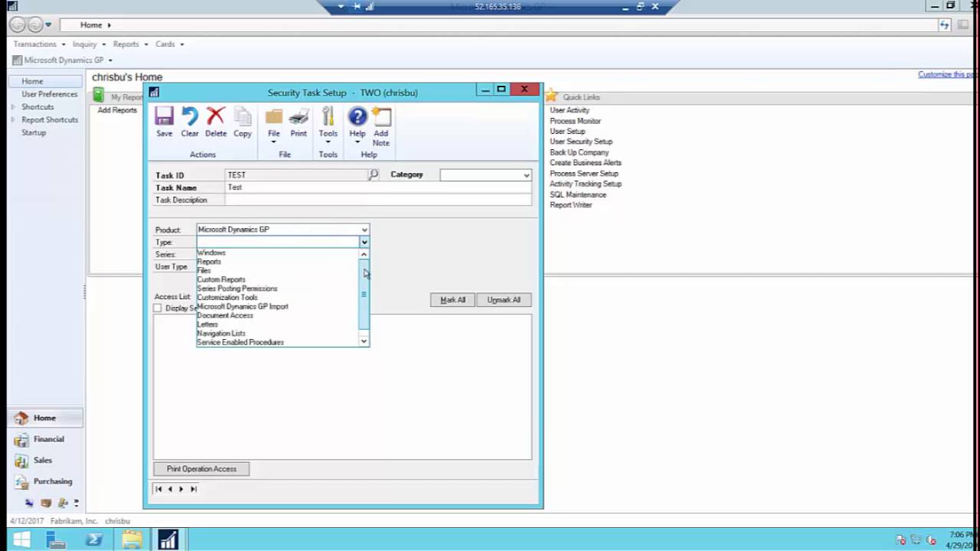This screenshot has width=980, height=551.
Task: Click the Task ID lookup magnifier icon
Action: pyautogui.click(x=373, y=174)
